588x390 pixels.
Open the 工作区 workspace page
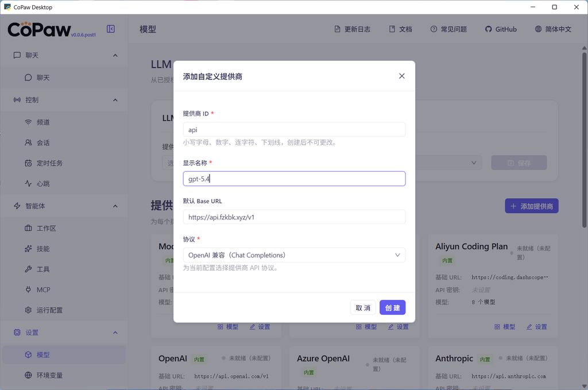pyautogui.click(x=64, y=228)
